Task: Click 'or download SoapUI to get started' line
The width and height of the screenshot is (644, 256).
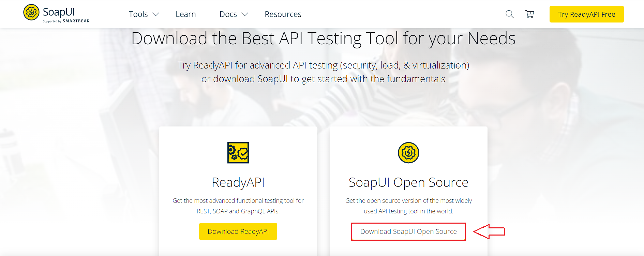Action: coord(323,79)
